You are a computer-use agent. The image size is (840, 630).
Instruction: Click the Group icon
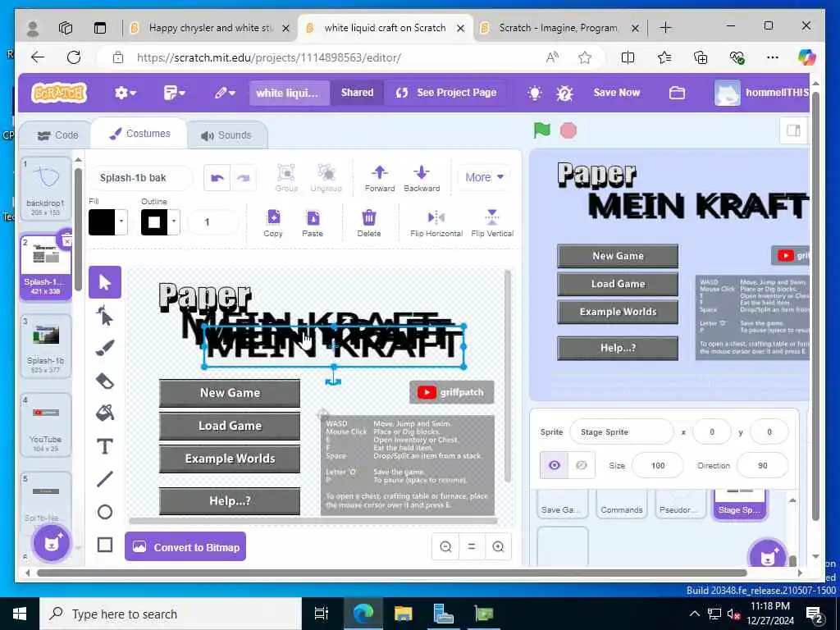(286, 178)
